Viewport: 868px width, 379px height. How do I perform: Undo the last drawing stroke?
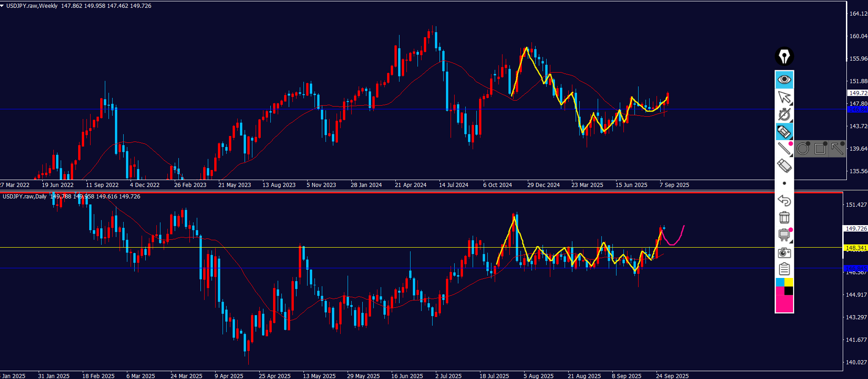tap(784, 200)
